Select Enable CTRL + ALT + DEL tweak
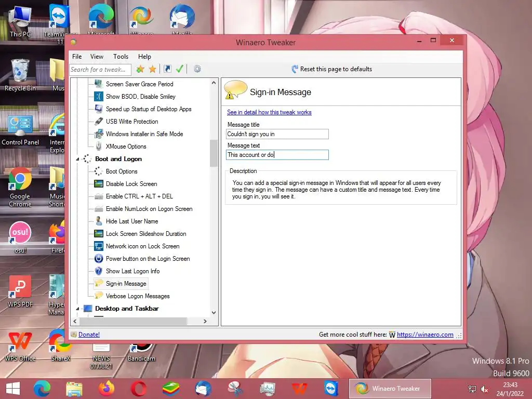 point(139,196)
